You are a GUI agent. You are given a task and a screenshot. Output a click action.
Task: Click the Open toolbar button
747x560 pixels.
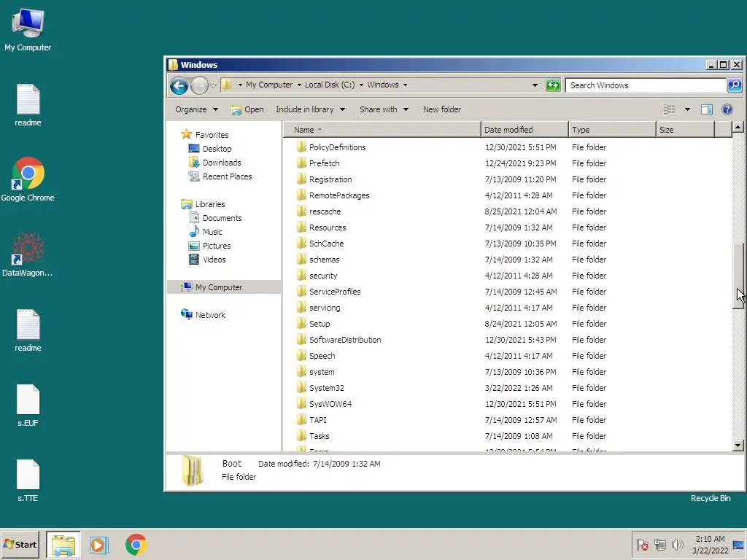pyautogui.click(x=247, y=109)
